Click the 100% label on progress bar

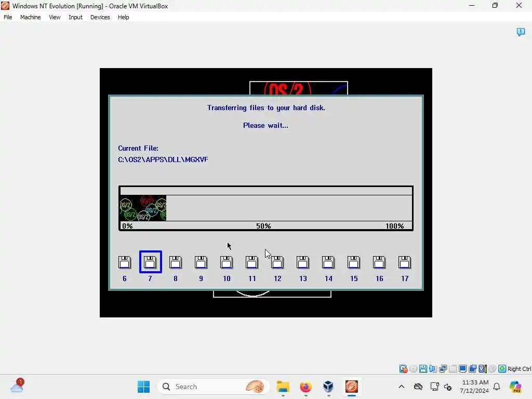click(395, 226)
